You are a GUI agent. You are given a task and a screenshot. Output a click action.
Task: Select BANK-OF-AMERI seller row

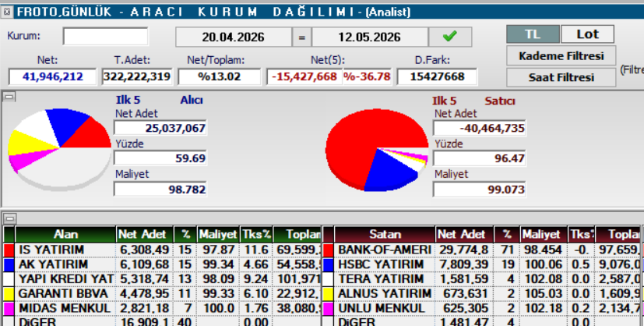tap(481, 250)
